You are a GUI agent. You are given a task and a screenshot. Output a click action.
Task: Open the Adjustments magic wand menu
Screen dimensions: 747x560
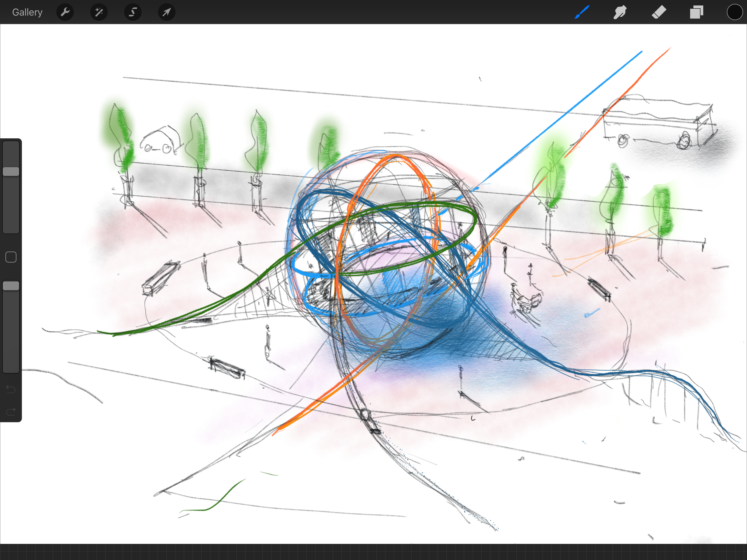(x=99, y=12)
